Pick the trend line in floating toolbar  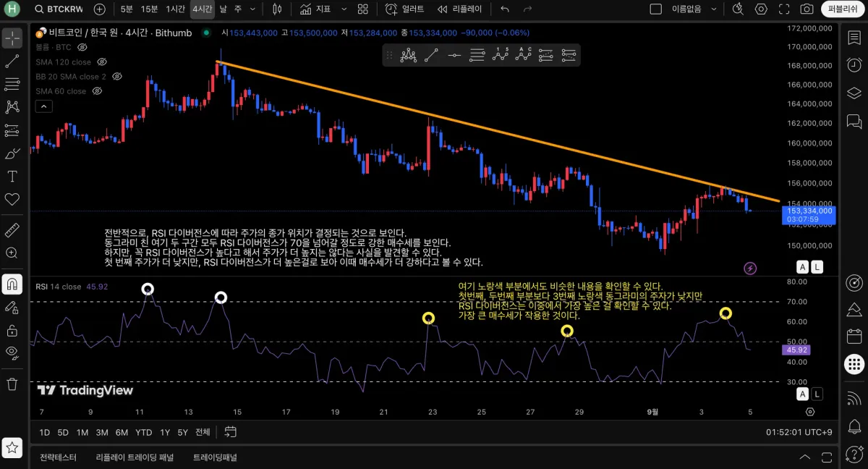coord(431,55)
